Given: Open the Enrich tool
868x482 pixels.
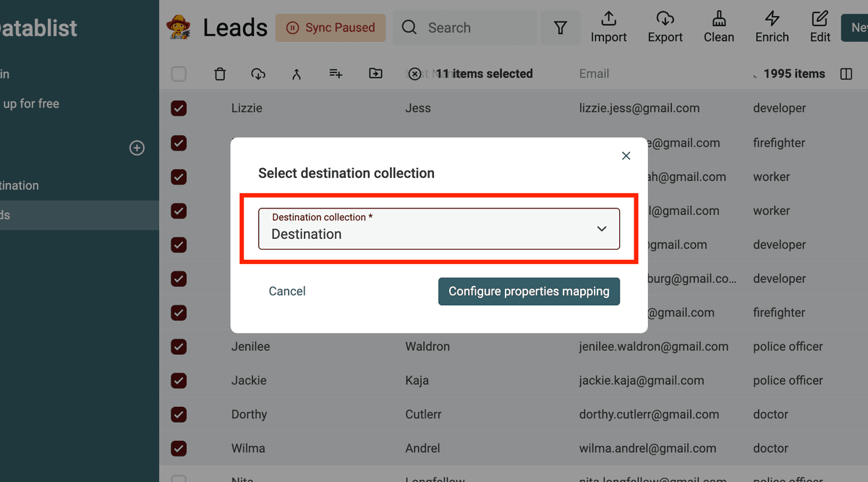Looking at the screenshot, I should (x=772, y=28).
